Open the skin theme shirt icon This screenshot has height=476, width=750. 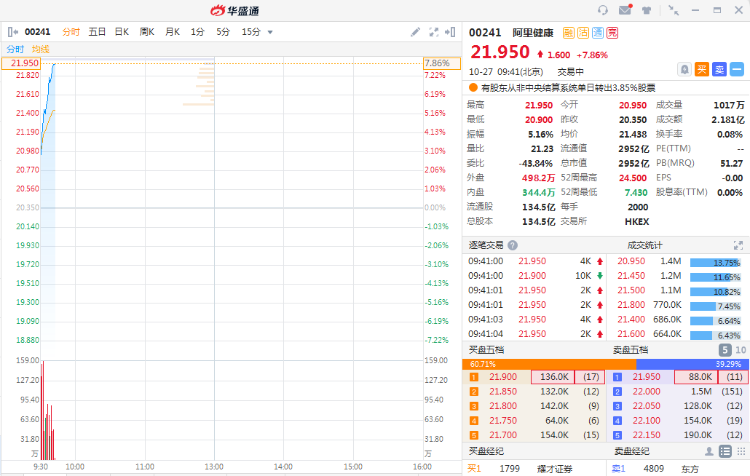click(647, 9)
